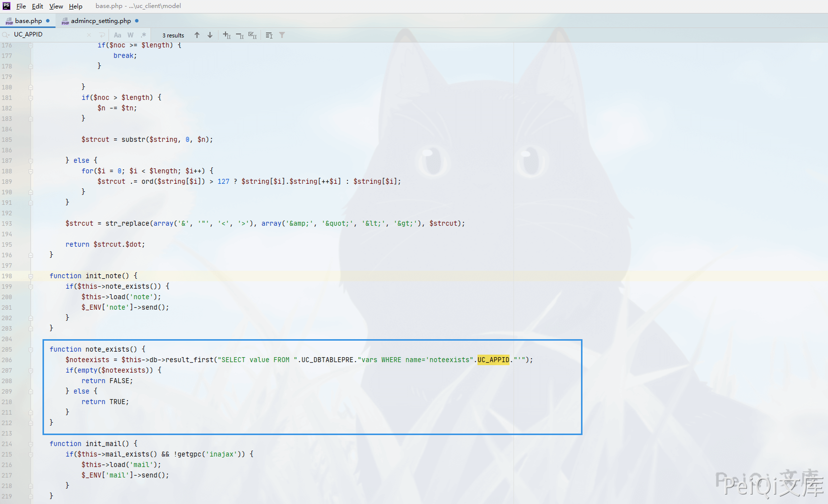Add selection for next occurrence

(x=226, y=35)
